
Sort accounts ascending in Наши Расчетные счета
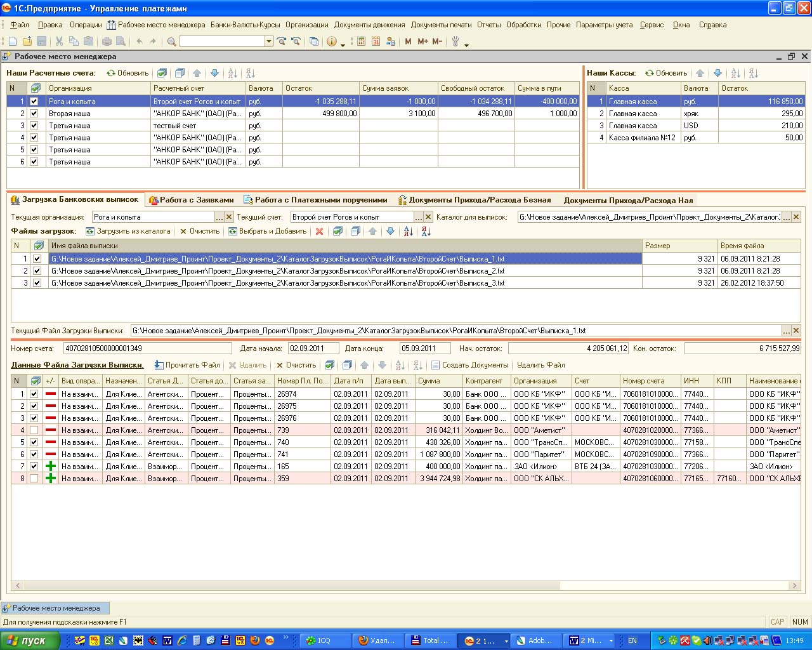[232, 73]
